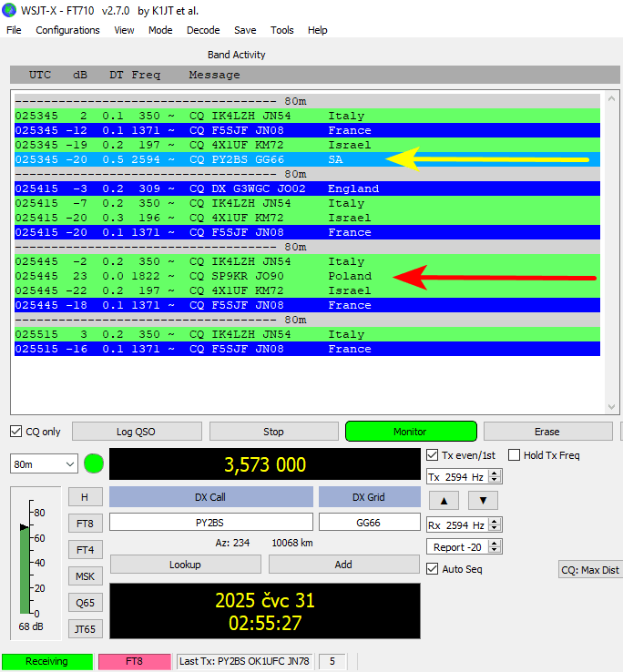
Task: Open the Decode menu
Action: pos(203,30)
